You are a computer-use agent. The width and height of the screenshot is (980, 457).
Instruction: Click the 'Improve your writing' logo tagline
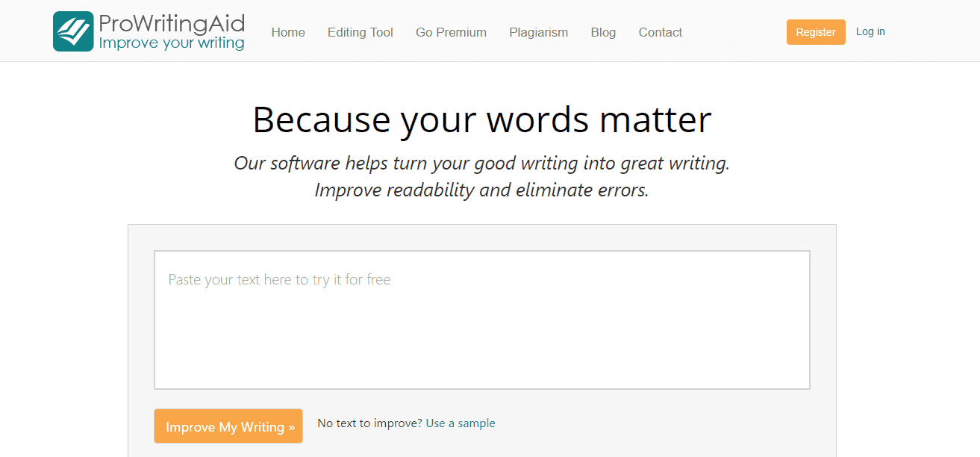172,43
